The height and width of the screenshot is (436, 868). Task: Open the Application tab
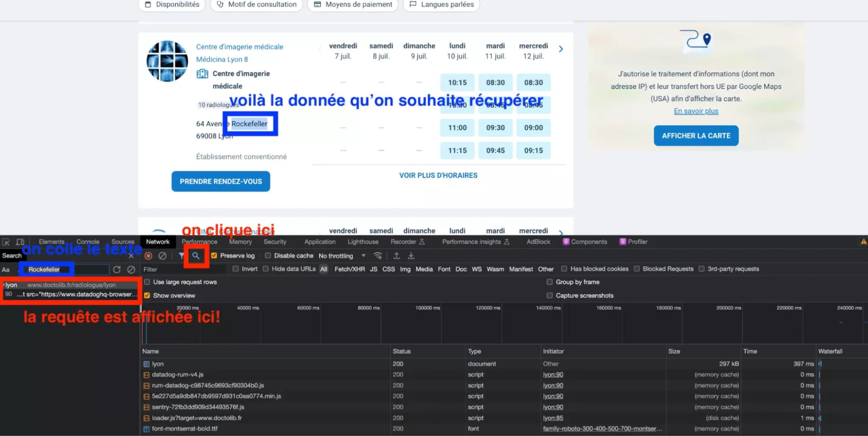click(x=320, y=242)
